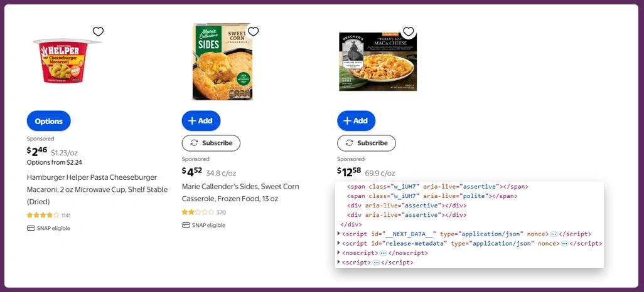Click SNAP eligible card icon under Marie Callender's
The image size is (644, 292).
(x=186, y=225)
